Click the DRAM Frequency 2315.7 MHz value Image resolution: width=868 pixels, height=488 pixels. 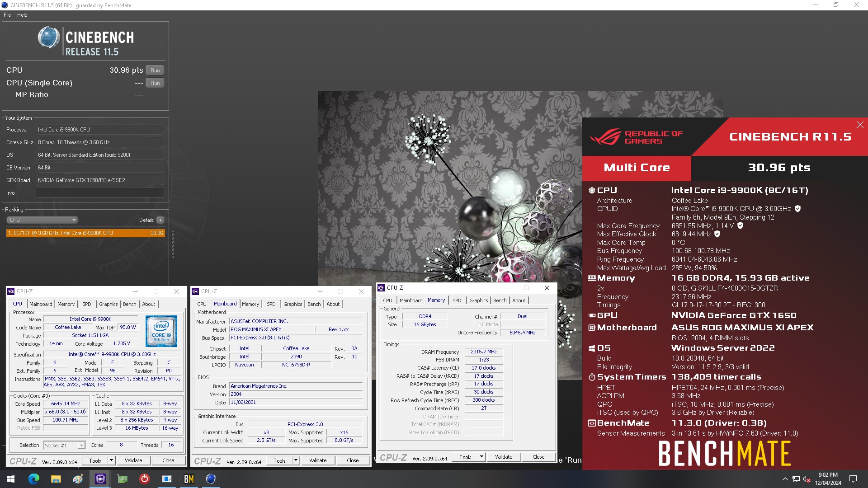point(484,352)
